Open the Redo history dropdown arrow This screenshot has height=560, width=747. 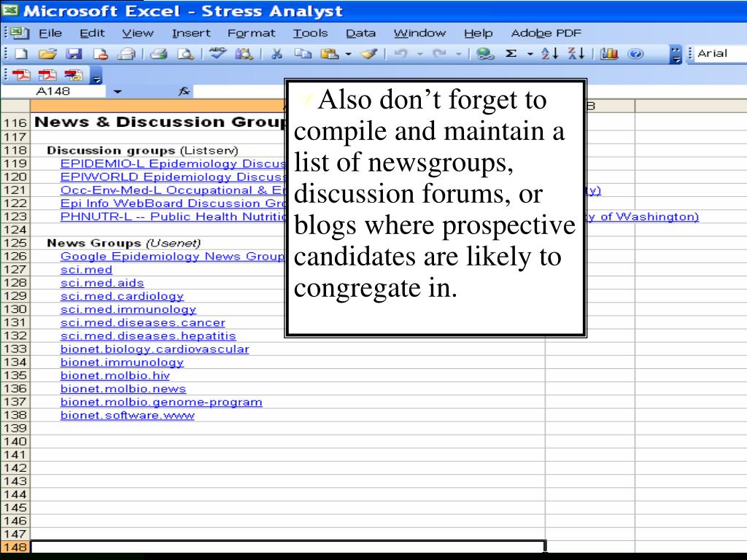pyautogui.click(x=459, y=54)
